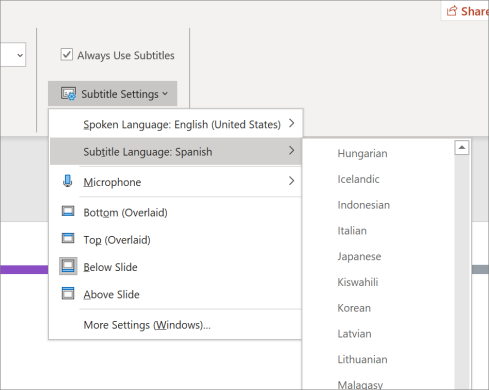The width and height of the screenshot is (489, 390).
Task: Select Italian as subtitle language
Action: [378, 231]
